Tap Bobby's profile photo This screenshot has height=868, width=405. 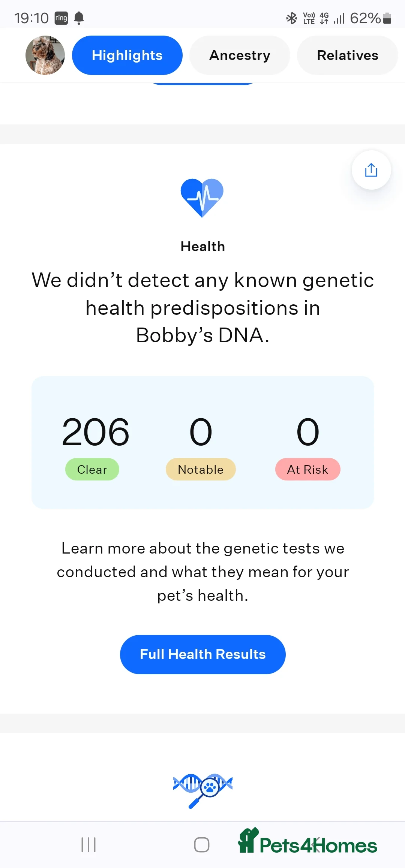pos(45,55)
